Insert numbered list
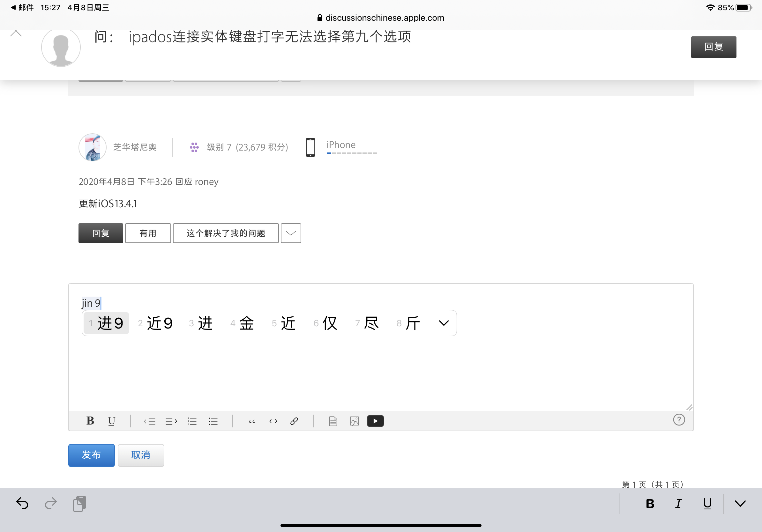 (x=192, y=421)
